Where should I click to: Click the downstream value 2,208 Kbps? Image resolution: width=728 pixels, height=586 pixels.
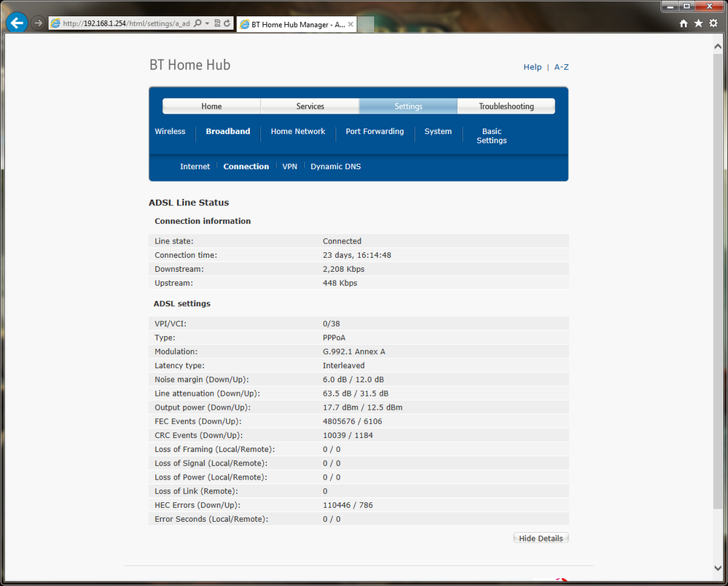(x=343, y=269)
